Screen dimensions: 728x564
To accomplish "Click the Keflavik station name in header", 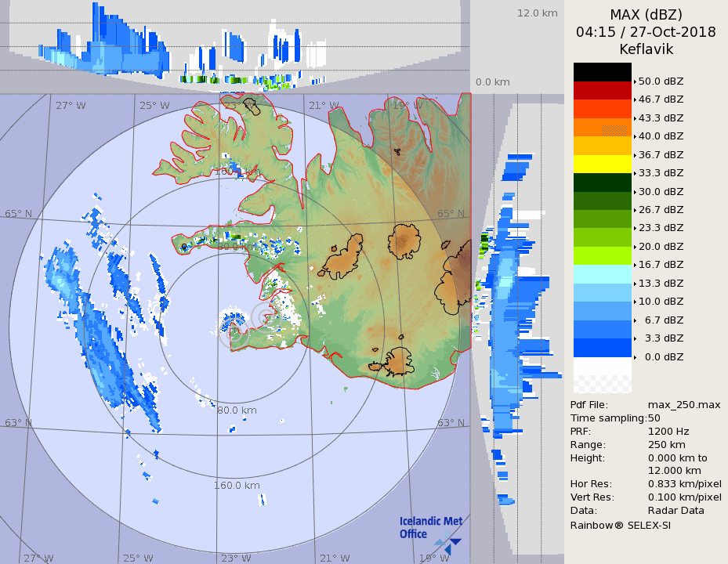I will (x=646, y=49).
